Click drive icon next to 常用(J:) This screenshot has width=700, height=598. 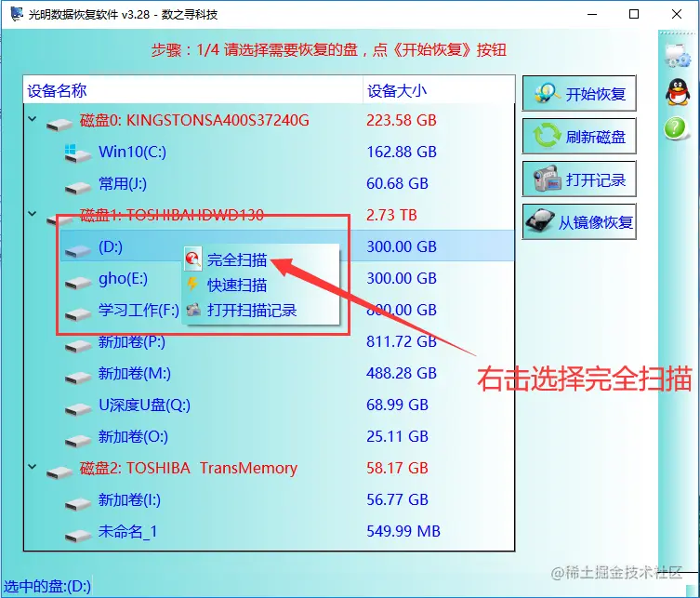click(78, 187)
